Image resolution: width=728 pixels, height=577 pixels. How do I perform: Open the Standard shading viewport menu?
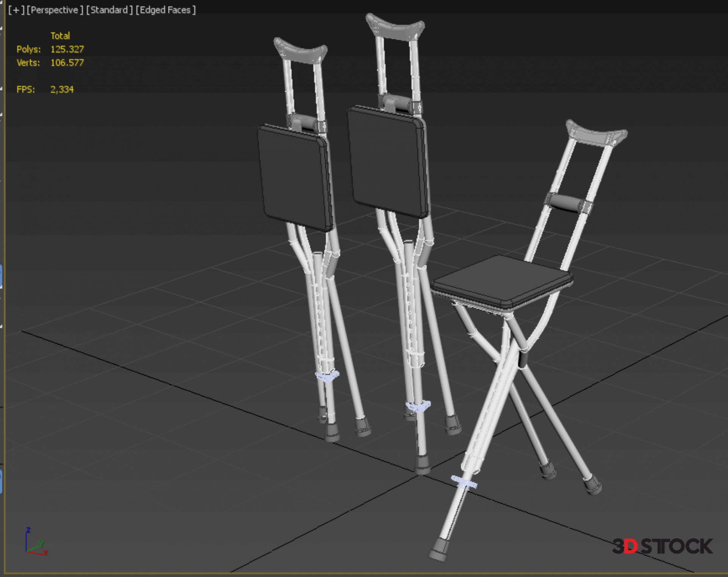[x=109, y=10]
